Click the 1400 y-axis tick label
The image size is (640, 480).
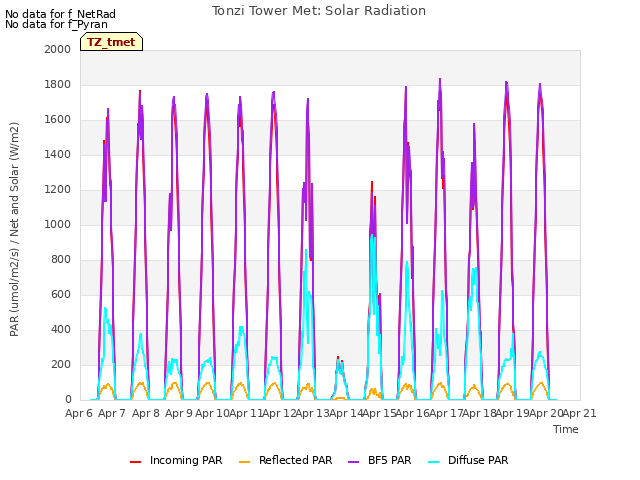tap(58, 154)
